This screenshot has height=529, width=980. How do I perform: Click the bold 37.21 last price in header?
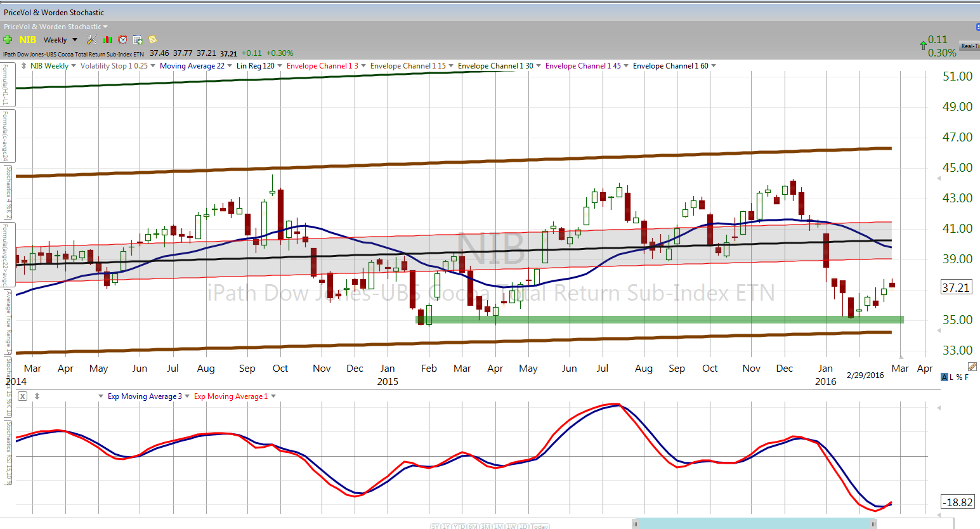[x=228, y=54]
